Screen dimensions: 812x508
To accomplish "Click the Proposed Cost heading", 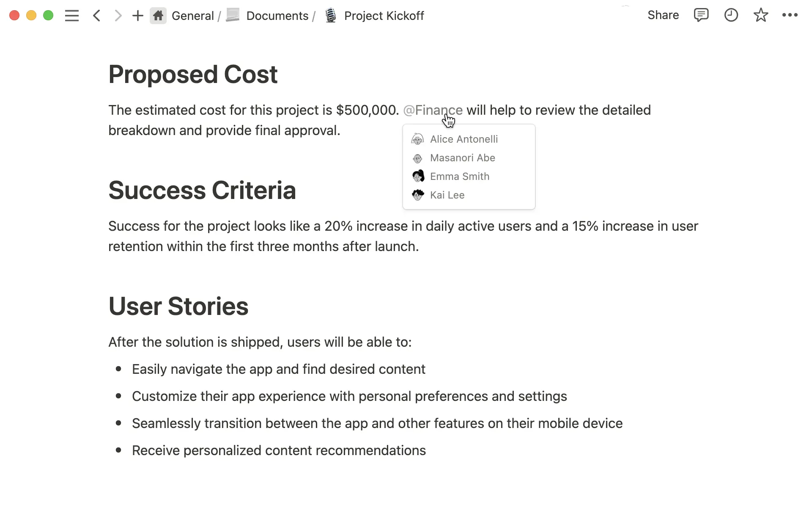I will (x=193, y=75).
